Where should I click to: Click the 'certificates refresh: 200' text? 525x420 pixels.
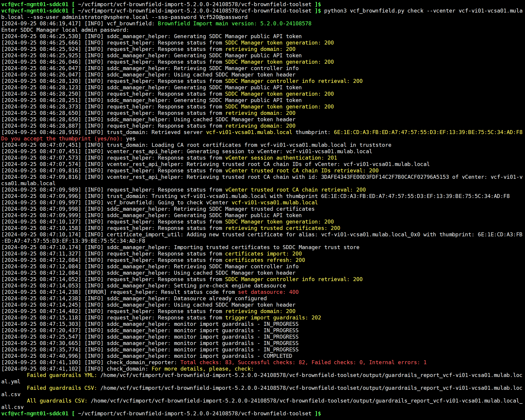click(265, 260)
